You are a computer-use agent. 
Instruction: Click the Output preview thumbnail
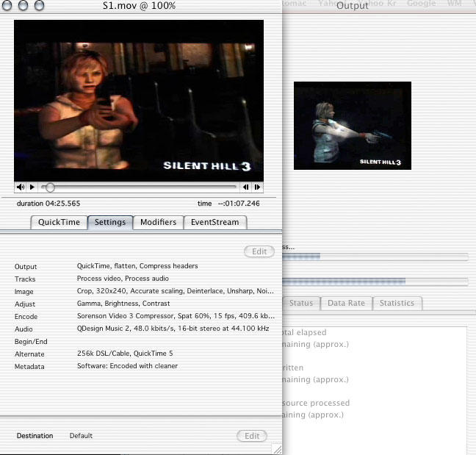click(352, 126)
